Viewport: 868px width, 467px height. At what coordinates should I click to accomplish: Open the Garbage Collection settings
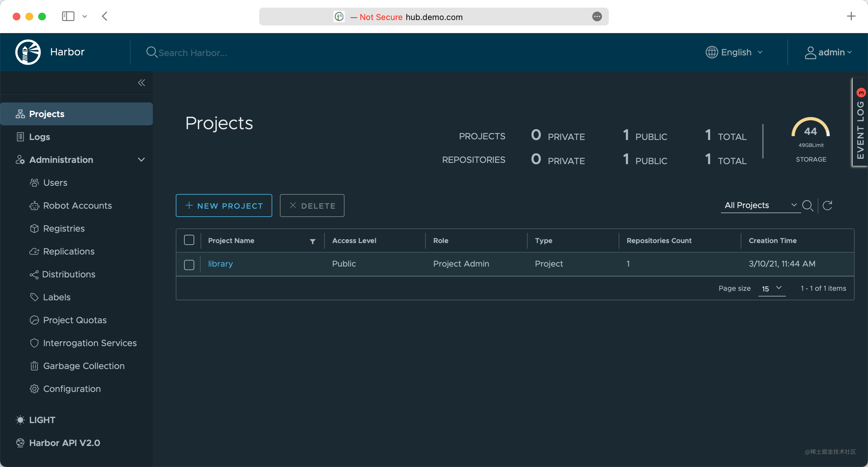point(83,366)
